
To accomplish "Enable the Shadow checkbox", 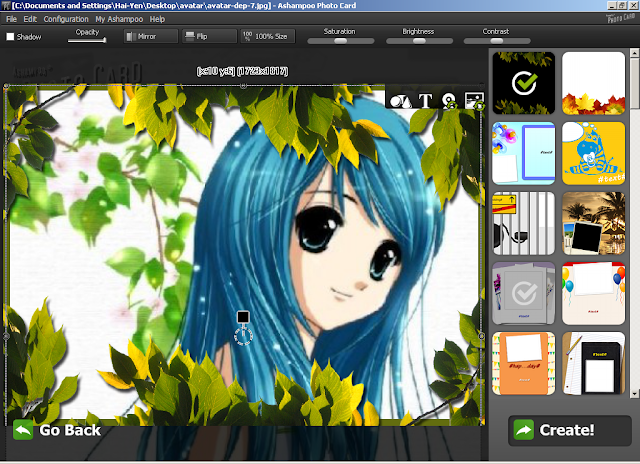I will (10, 37).
